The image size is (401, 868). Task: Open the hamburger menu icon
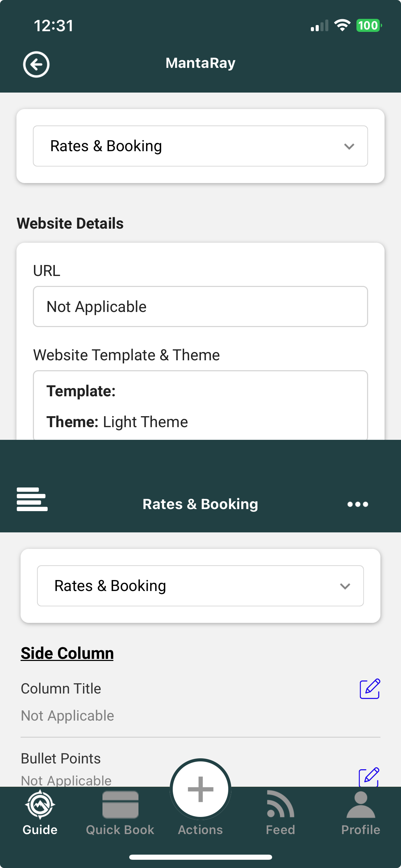pos(32,499)
